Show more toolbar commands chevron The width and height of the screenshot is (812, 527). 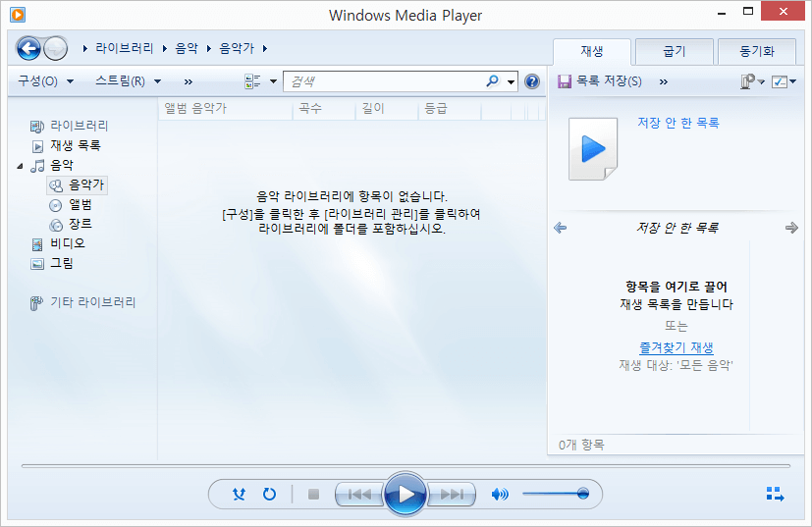[188, 81]
